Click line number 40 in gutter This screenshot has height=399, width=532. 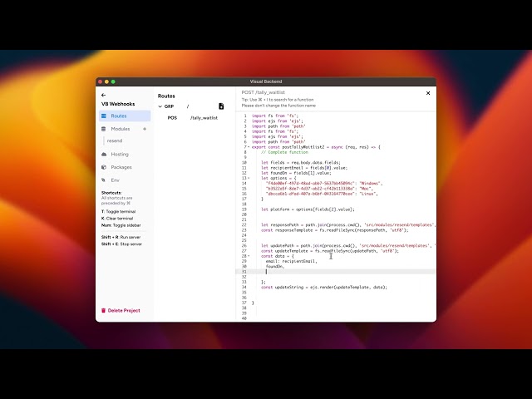tap(244, 318)
